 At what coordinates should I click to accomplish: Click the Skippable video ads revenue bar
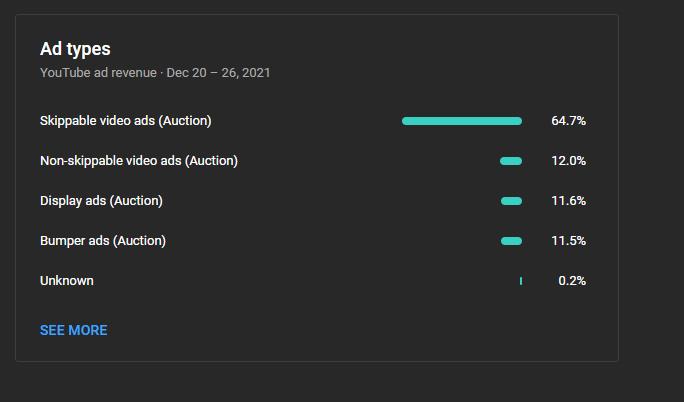tap(461, 121)
